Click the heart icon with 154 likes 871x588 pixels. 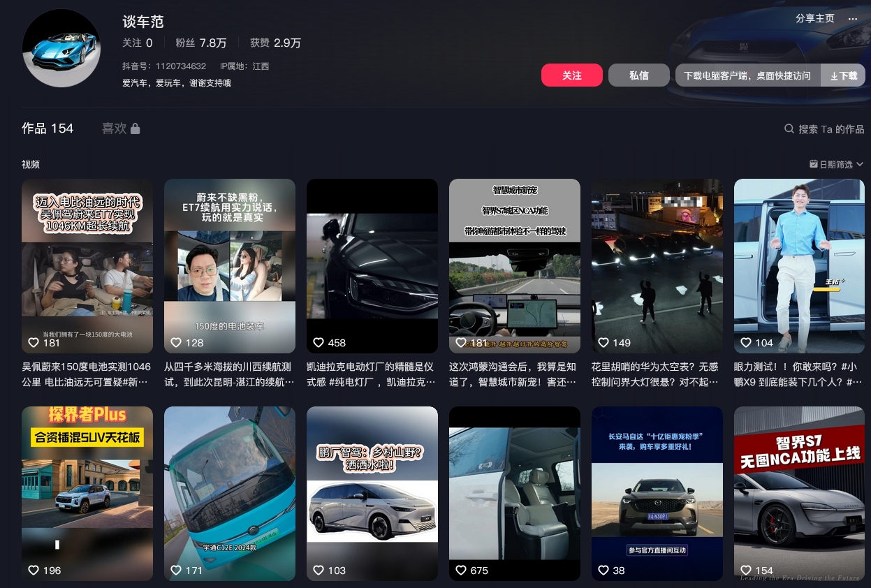(x=746, y=571)
